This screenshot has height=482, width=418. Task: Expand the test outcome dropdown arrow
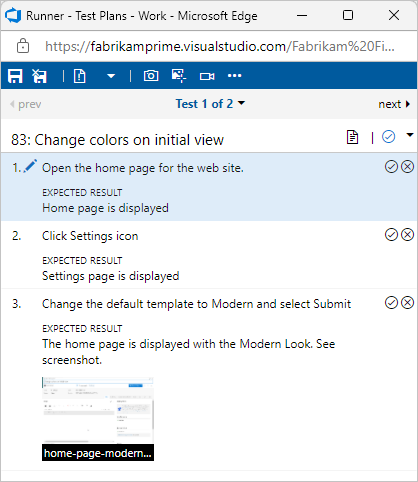pos(410,135)
